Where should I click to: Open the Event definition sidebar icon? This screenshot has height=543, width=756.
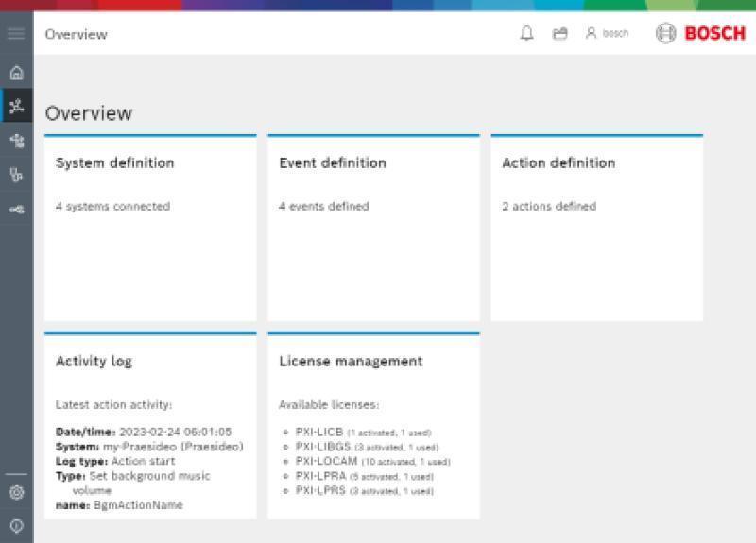coord(16,175)
